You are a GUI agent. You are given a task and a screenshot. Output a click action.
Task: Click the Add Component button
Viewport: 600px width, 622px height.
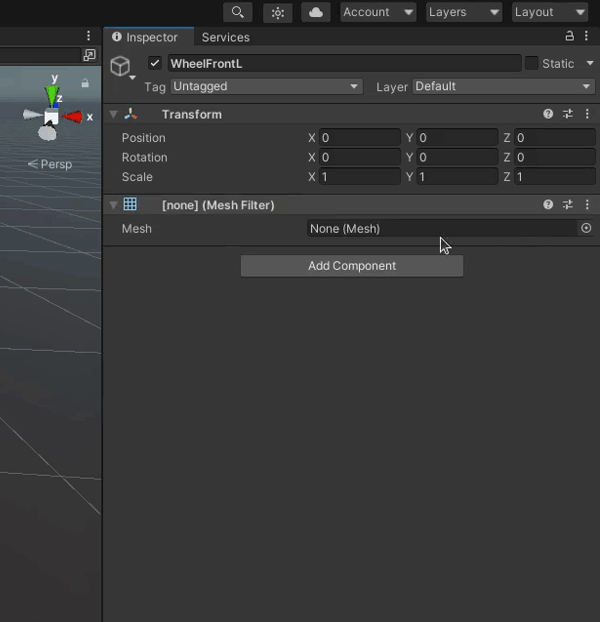[x=352, y=266]
